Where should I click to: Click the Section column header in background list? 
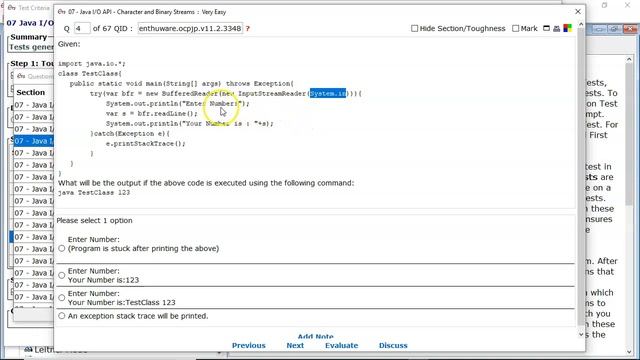[x=31, y=92]
